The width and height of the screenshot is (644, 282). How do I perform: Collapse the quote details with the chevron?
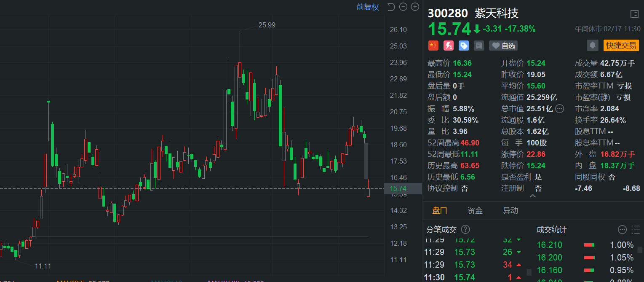coord(532,196)
